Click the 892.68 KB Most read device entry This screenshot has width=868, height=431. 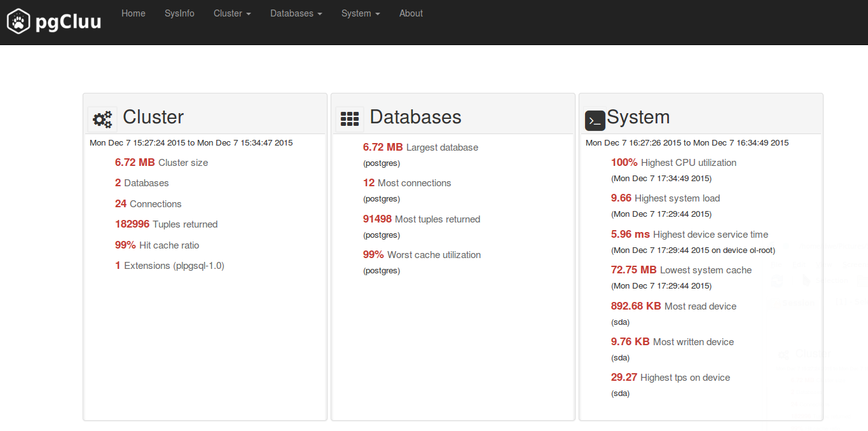tap(673, 306)
